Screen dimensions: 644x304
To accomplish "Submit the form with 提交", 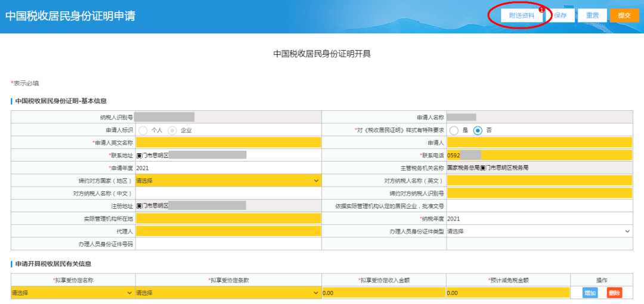I will click(624, 15).
